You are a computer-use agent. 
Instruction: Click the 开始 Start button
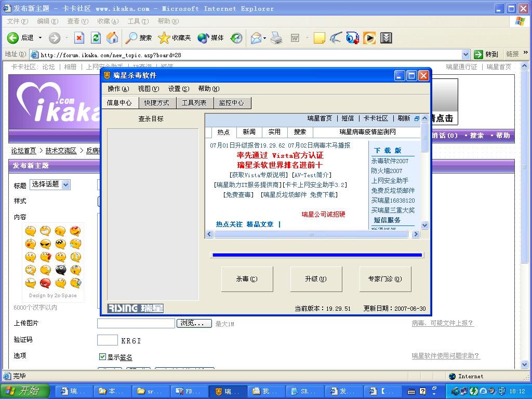pyautogui.click(x=25, y=391)
